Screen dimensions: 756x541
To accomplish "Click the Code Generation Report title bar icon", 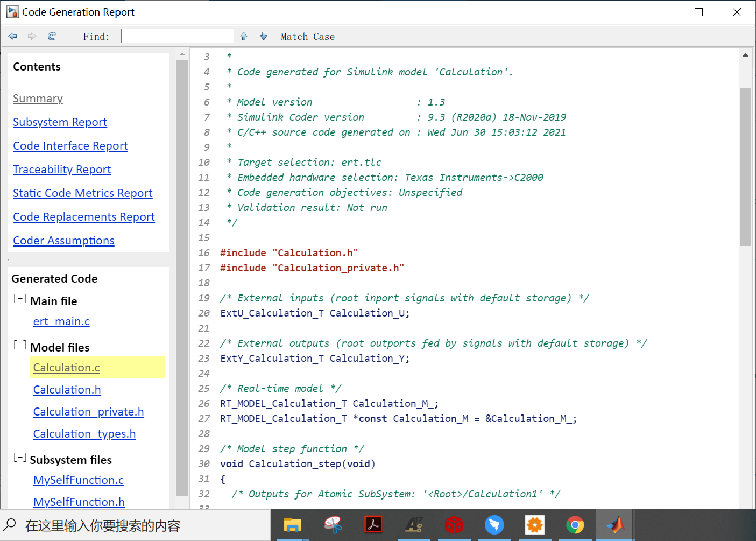I will point(13,11).
